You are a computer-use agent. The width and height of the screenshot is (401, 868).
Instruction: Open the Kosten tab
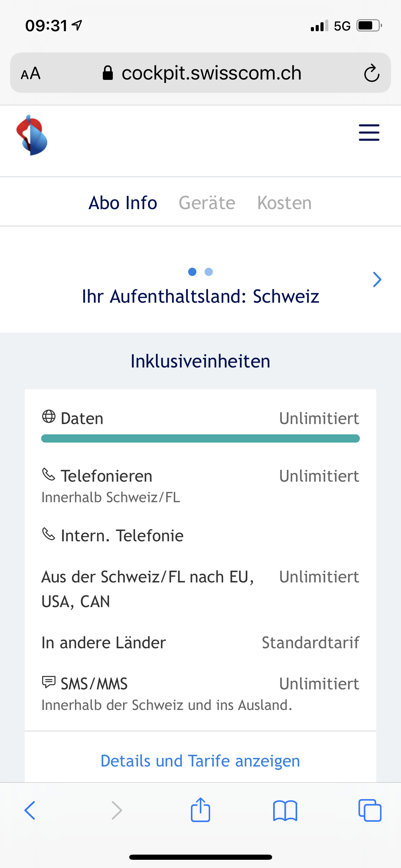pos(284,202)
